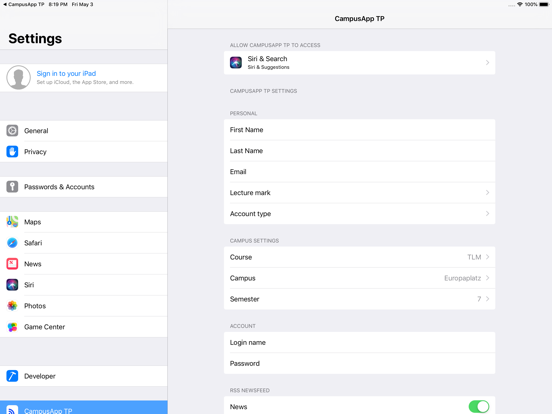Open General in settings sidebar

click(x=83, y=131)
